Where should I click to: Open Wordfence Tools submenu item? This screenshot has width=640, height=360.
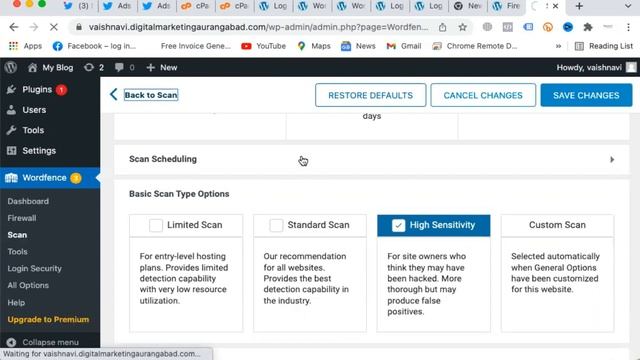click(x=17, y=251)
